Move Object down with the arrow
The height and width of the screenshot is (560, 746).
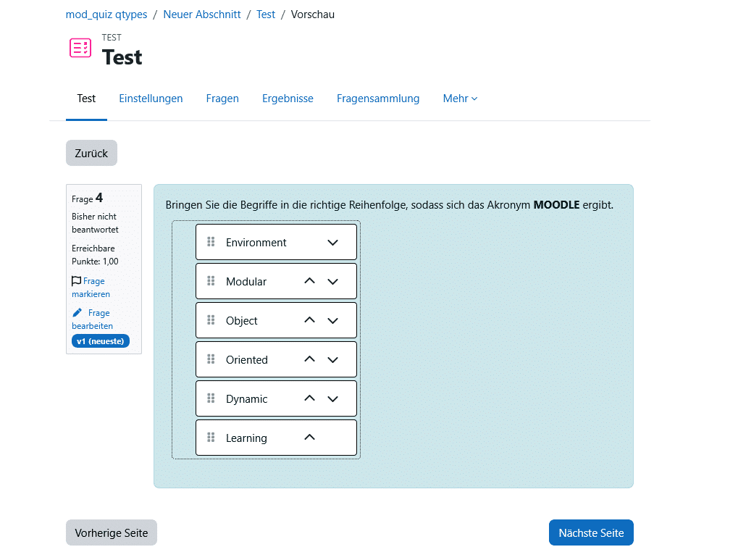click(x=333, y=321)
